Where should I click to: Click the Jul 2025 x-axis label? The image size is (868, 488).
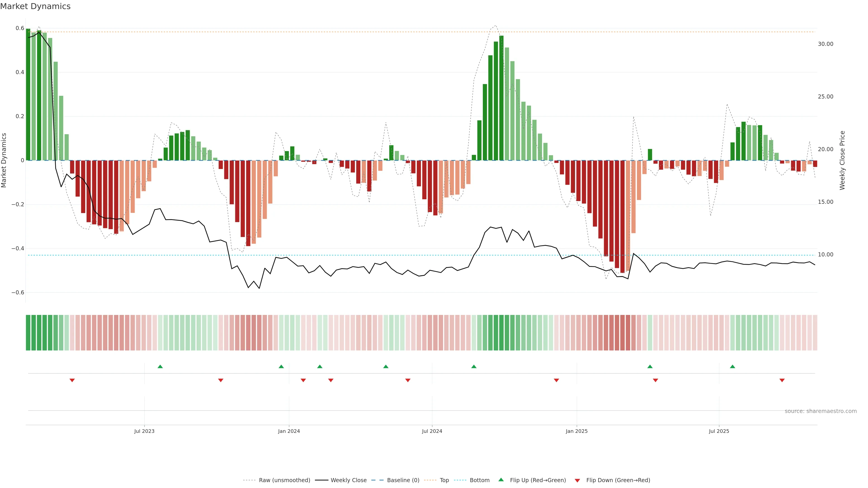(719, 431)
